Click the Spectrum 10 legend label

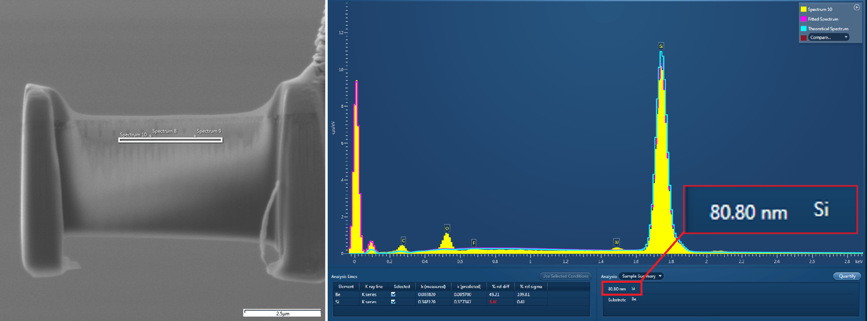click(820, 9)
